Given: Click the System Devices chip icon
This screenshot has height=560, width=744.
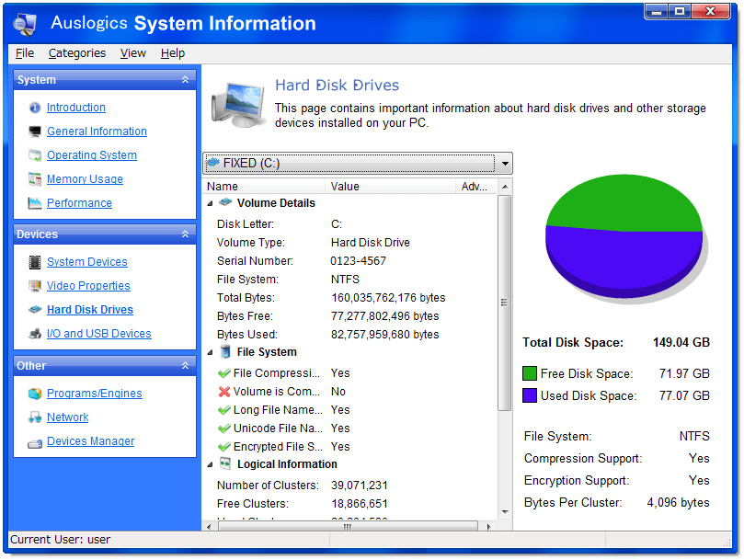Looking at the screenshot, I should coord(35,262).
